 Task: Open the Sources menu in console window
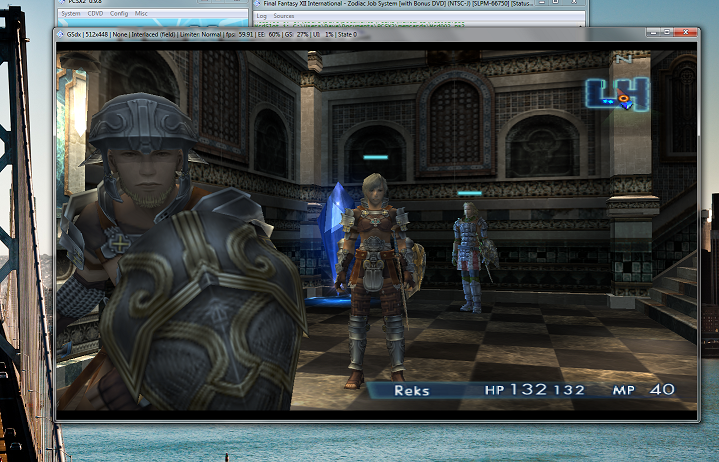click(x=284, y=16)
